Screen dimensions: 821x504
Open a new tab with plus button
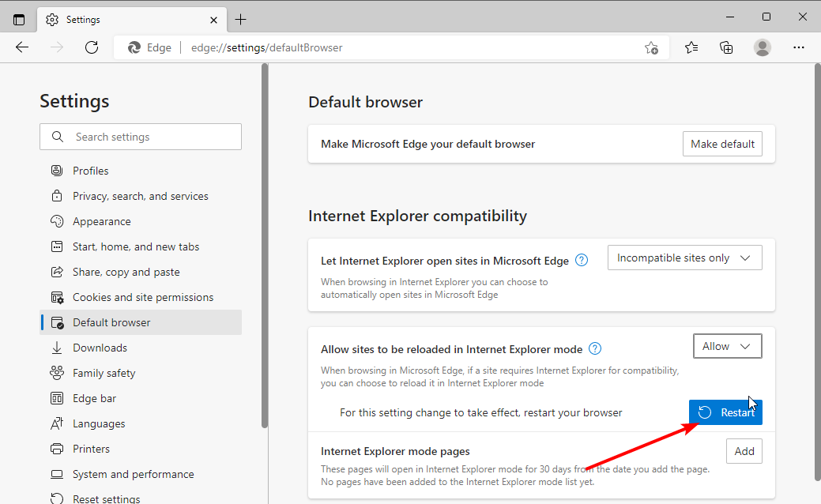[240, 20]
